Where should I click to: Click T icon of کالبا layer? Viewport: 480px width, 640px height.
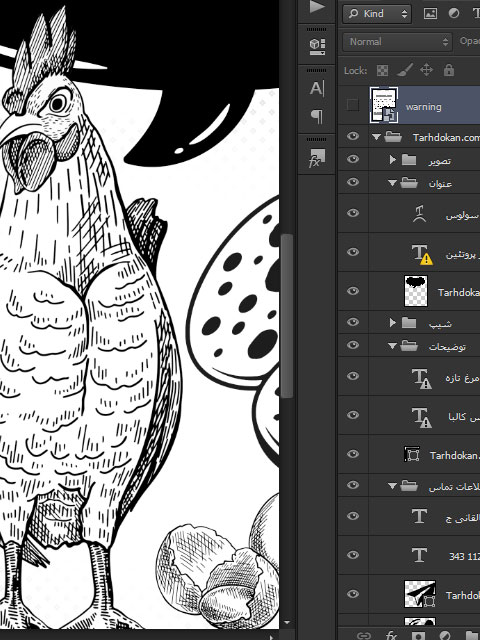(422, 417)
